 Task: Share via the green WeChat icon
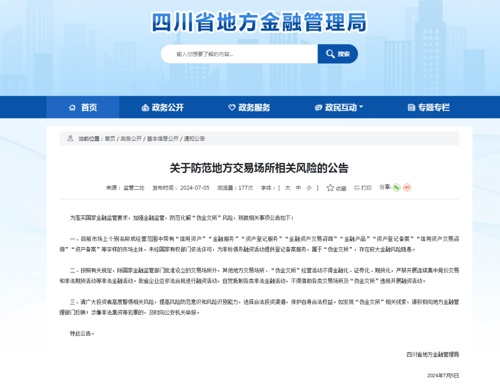pos(396,188)
